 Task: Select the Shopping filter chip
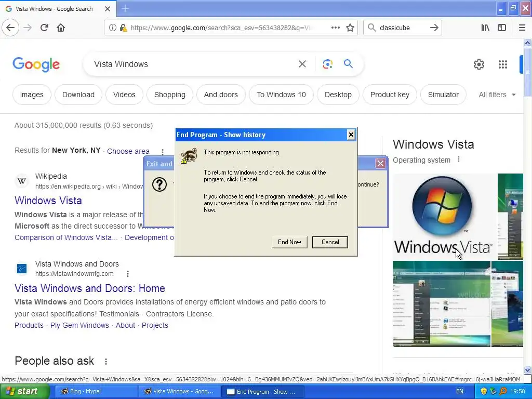pyautogui.click(x=170, y=95)
